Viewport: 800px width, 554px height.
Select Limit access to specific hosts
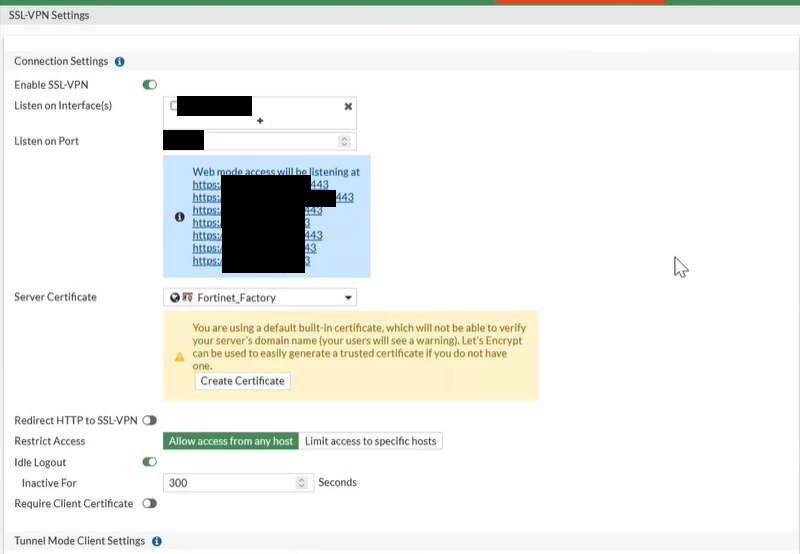[370, 441]
